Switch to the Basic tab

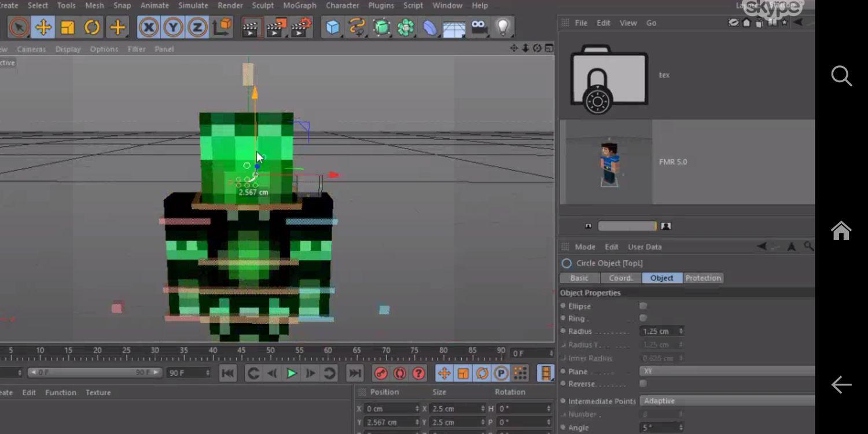(x=579, y=278)
